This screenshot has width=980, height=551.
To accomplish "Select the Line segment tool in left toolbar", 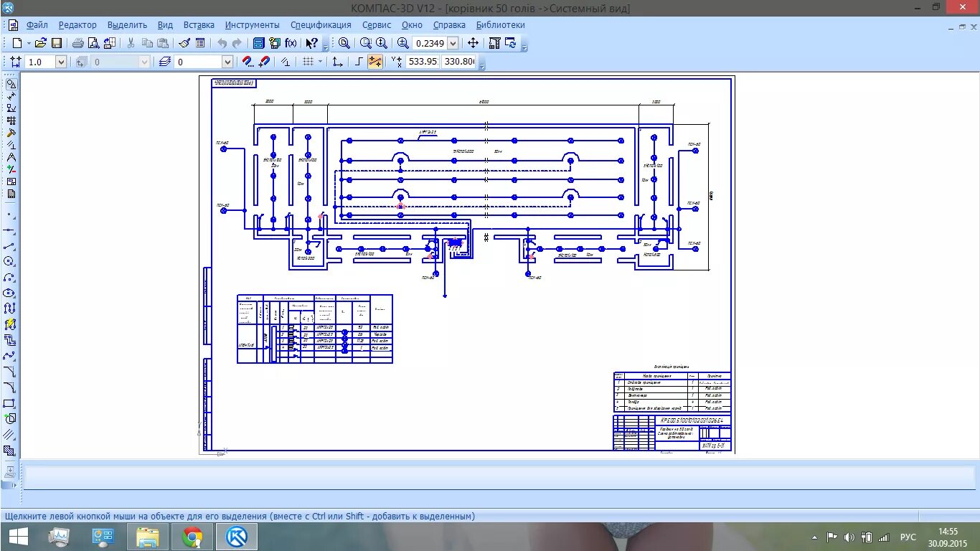I will point(9,245).
